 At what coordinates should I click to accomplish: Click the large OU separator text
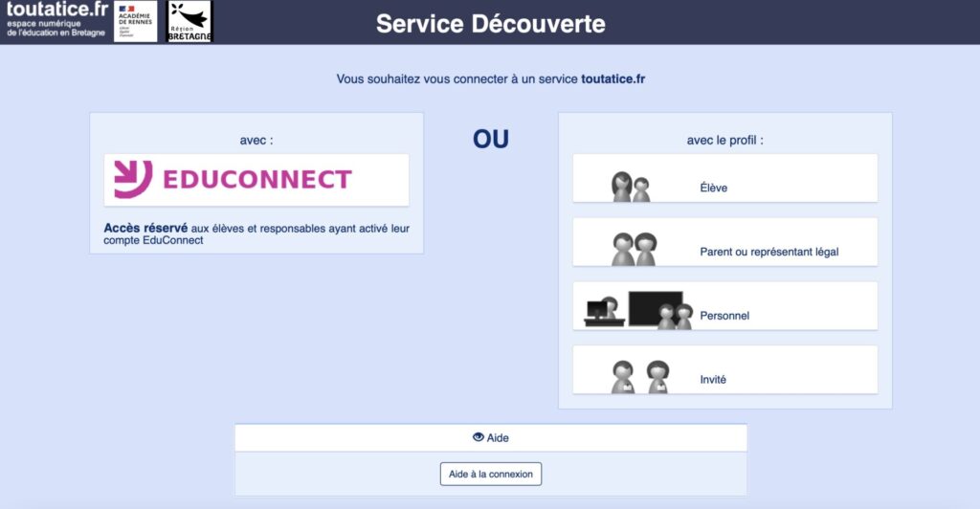pos(491,140)
